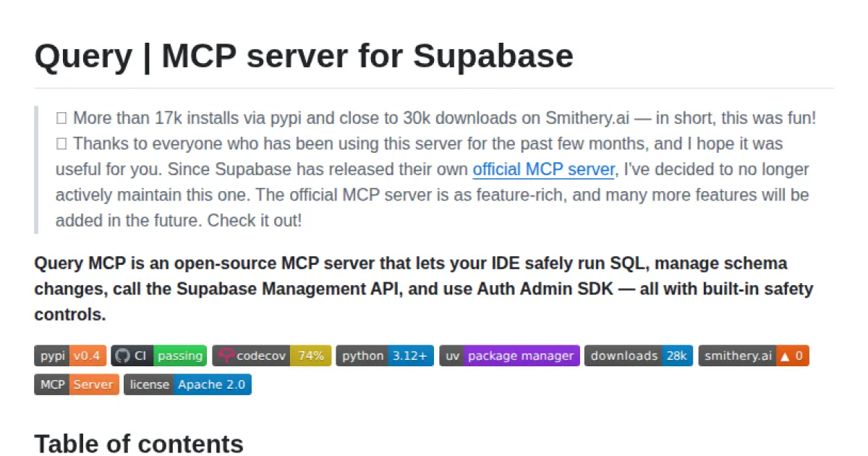Click the 28k downloads count
Screen dimensions: 868x456
coord(677,355)
